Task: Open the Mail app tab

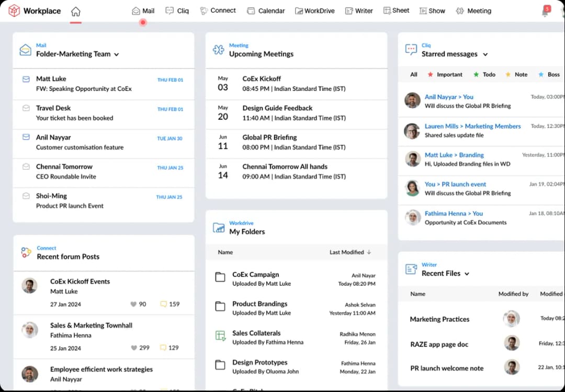Action: [x=143, y=11]
